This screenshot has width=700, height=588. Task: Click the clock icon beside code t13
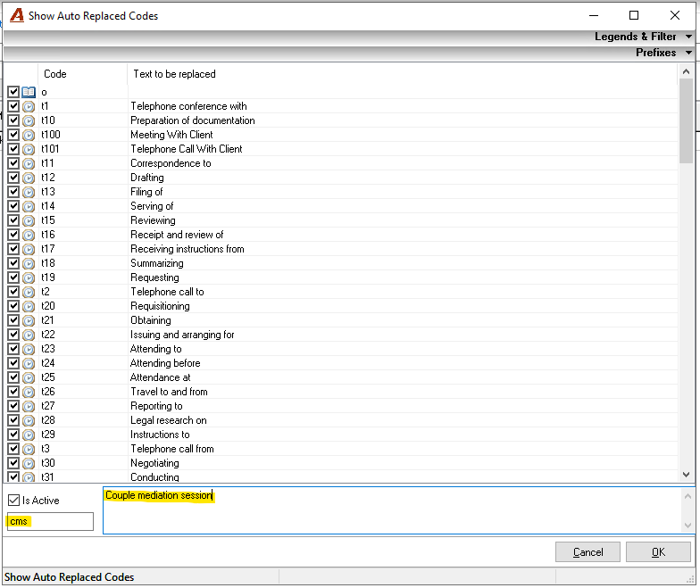click(29, 193)
